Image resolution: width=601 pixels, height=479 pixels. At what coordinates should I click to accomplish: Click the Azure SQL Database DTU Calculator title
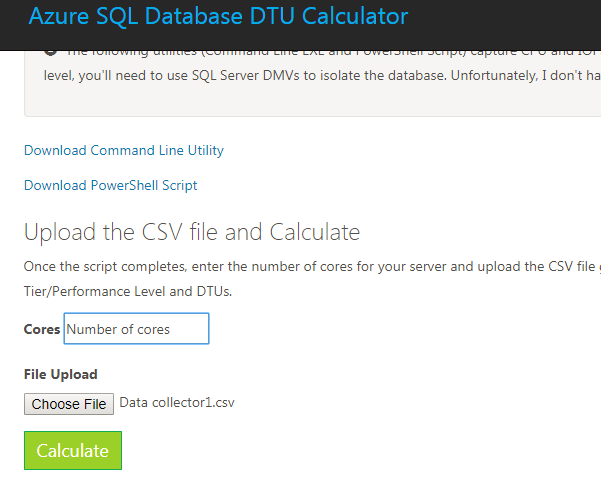[x=218, y=16]
